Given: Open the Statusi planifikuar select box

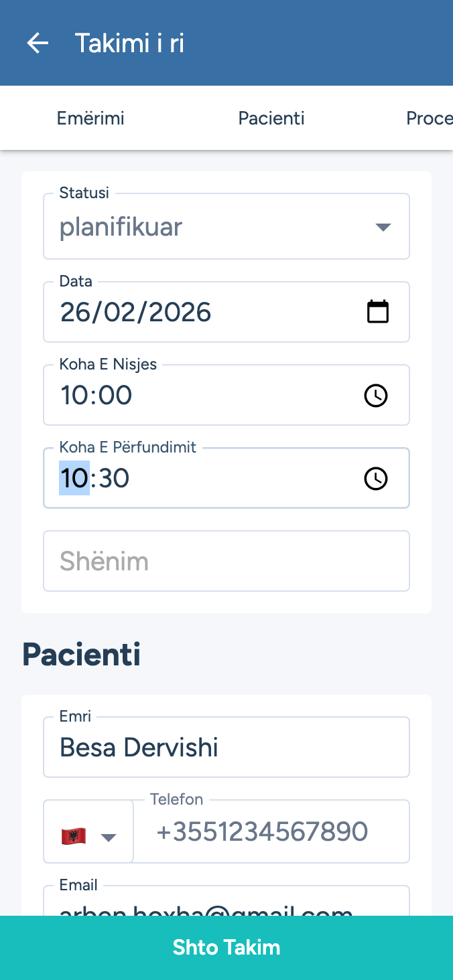Looking at the screenshot, I should pyautogui.click(x=214, y=228).
